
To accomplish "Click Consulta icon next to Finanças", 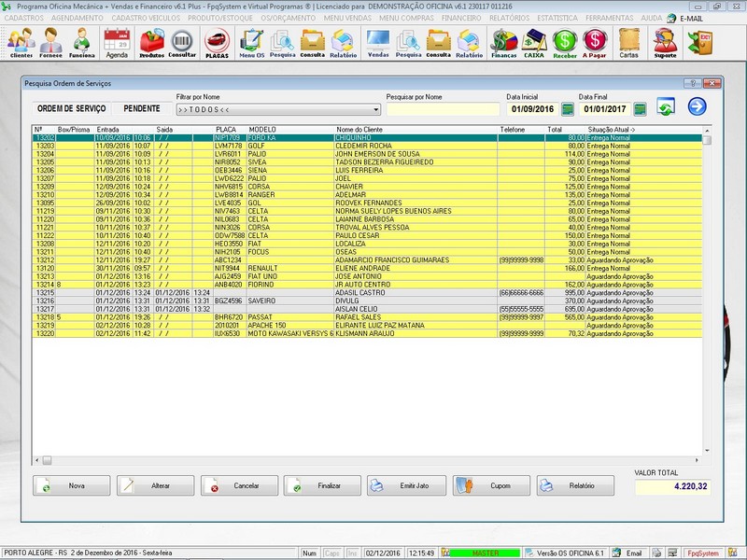I will tap(438, 43).
